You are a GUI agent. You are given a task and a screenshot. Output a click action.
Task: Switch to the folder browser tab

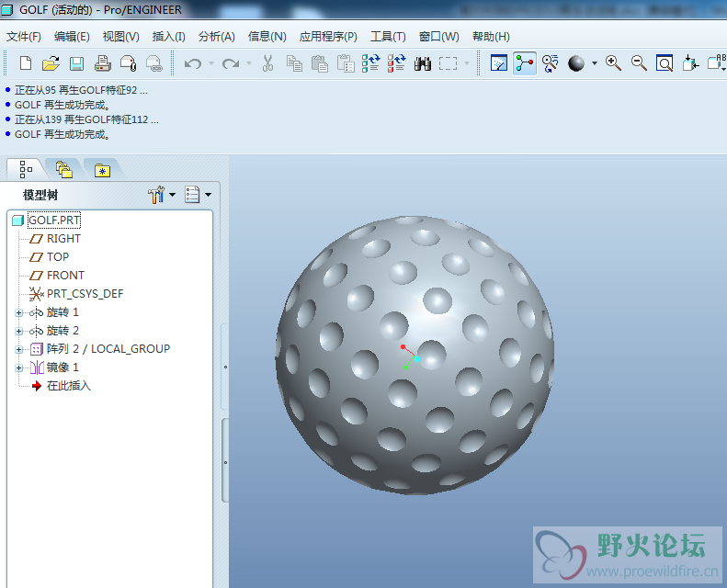(x=64, y=170)
